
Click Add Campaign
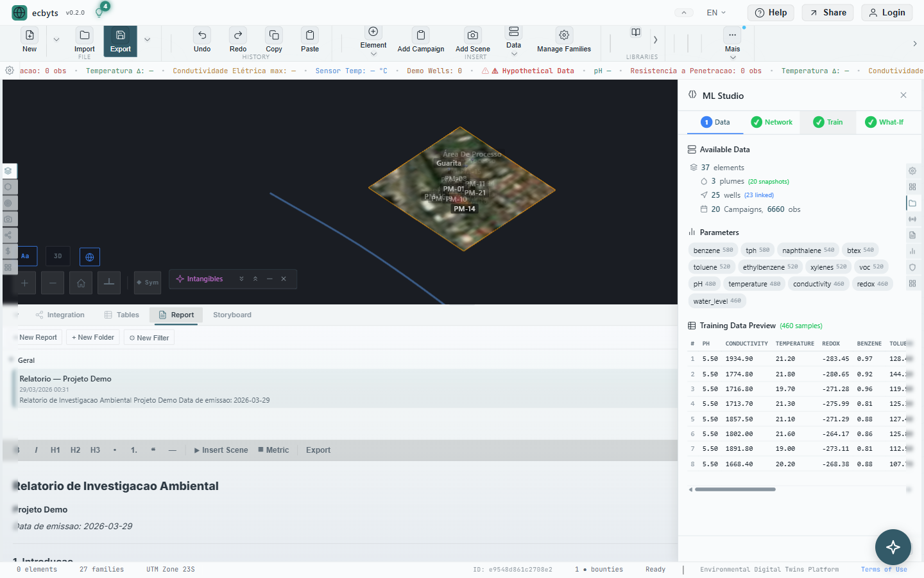pos(421,40)
